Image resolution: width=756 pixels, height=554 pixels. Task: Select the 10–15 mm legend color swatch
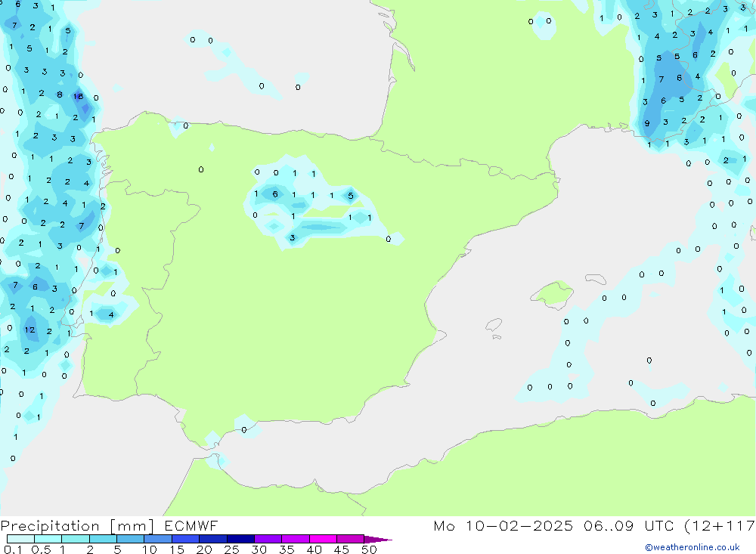(158, 539)
